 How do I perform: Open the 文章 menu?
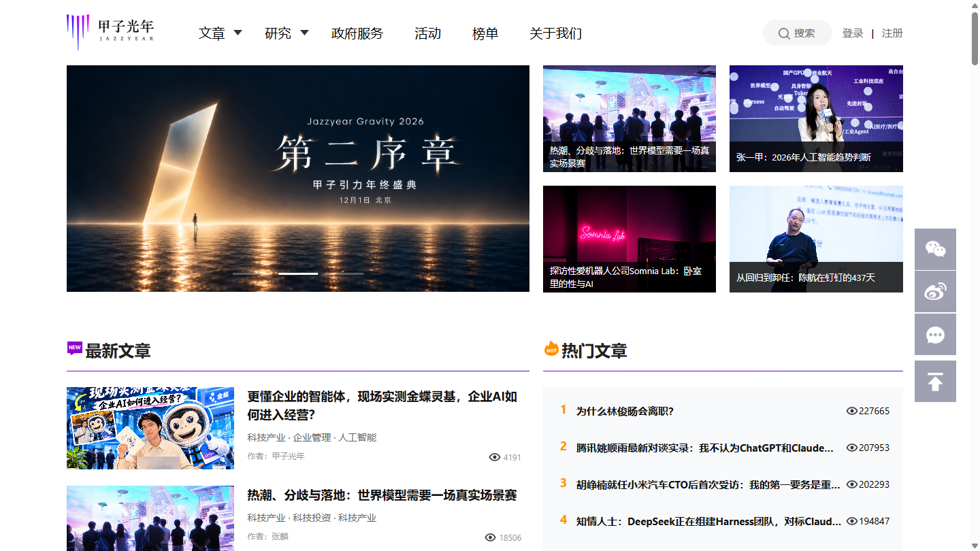212,33
